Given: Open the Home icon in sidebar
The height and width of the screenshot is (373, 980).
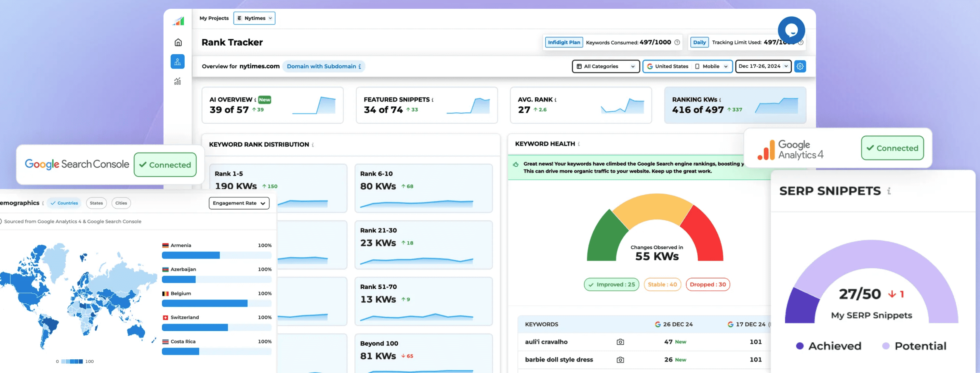Looking at the screenshot, I should (178, 42).
